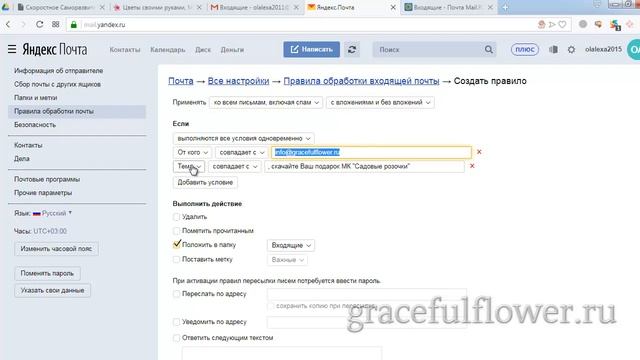The width and height of the screenshot is (640, 360).
Task: Select Информация об отправителе in the sidebar
Action: (x=59, y=71)
